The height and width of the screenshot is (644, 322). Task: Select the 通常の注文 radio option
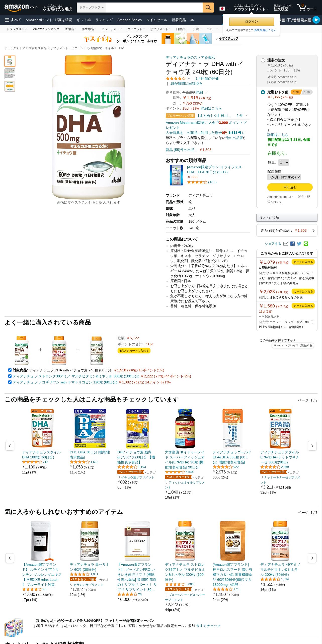(263, 60)
